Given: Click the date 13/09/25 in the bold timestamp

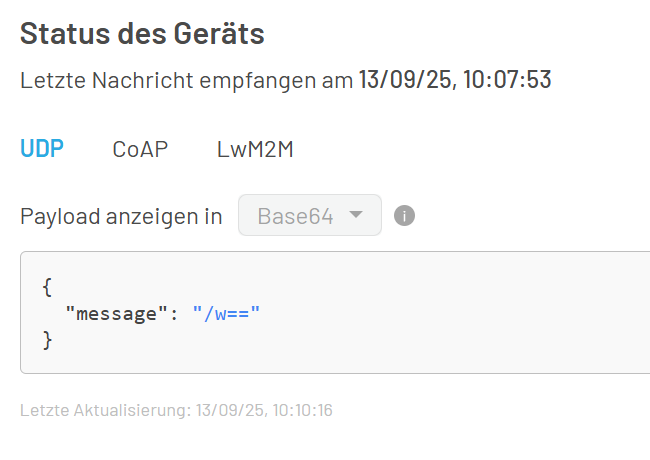Looking at the screenshot, I should [405, 79].
